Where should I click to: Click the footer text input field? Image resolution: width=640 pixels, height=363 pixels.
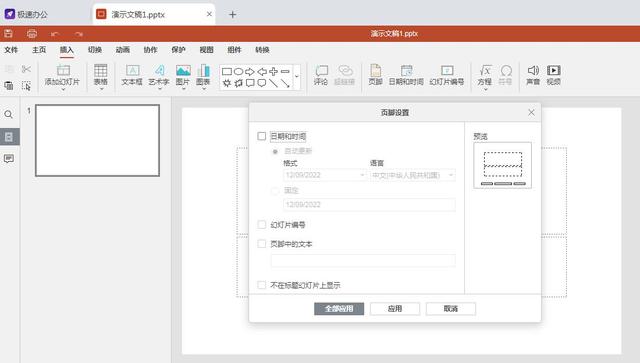point(363,260)
